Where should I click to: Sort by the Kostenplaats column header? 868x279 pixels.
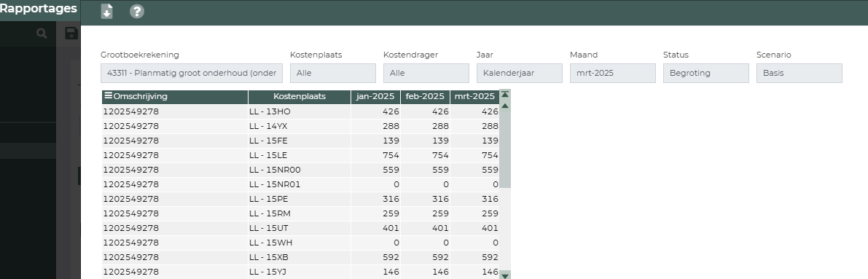click(x=300, y=96)
